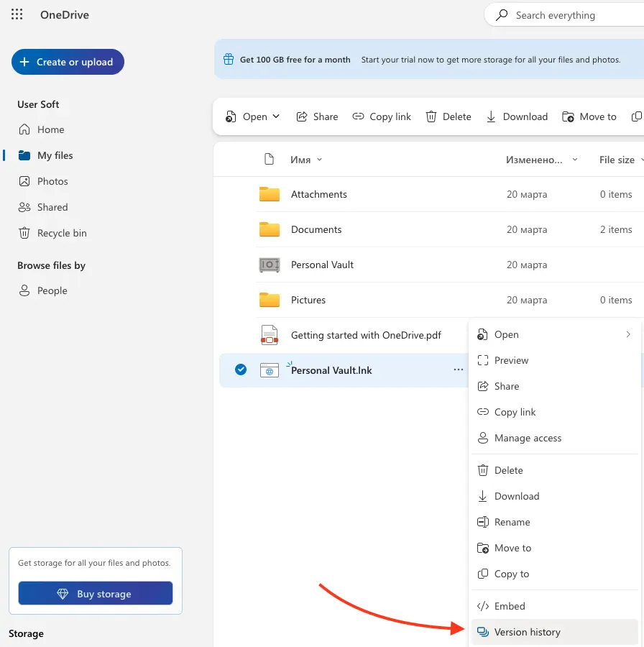Open the Getting started PDF file icon
Image resolution: width=644 pixels, height=647 pixels.
[x=270, y=335]
